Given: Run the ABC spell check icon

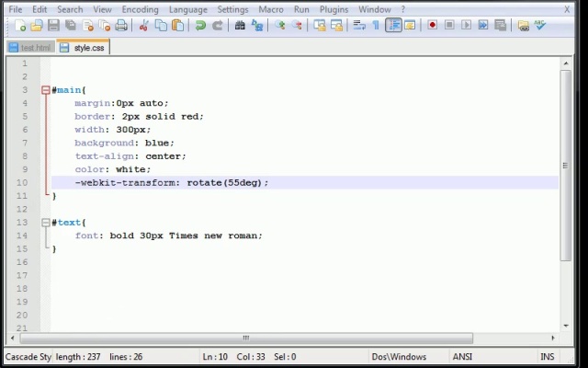Looking at the screenshot, I should click(x=540, y=25).
